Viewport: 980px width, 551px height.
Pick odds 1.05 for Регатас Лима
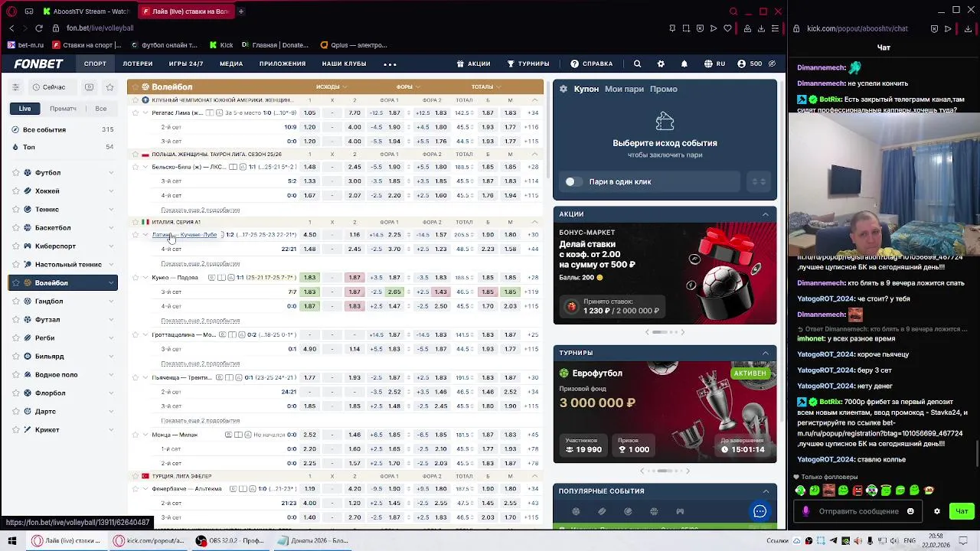[309, 113]
